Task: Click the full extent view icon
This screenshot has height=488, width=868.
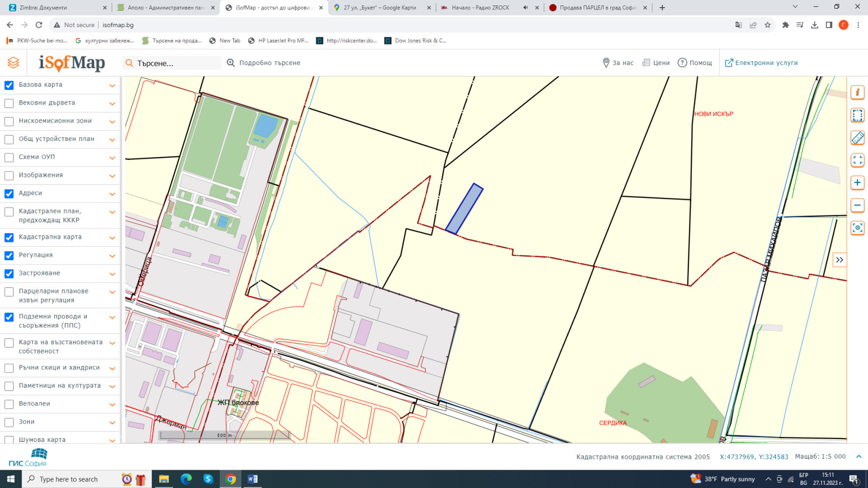Action: point(857,160)
